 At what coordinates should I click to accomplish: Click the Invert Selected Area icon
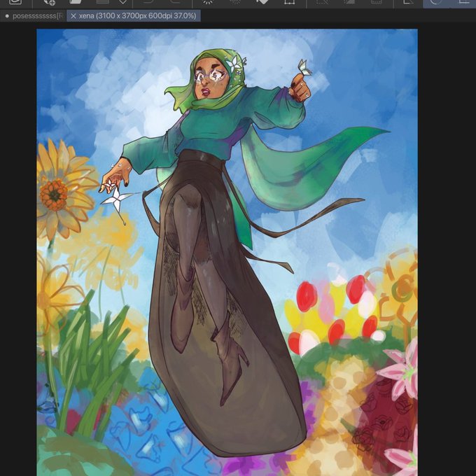349,1
